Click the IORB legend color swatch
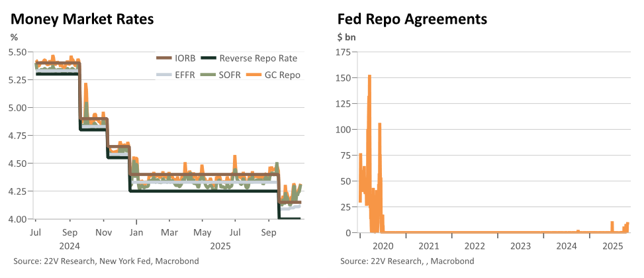Image resolution: width=644 pixels, height=278 pixels. [x=165, y=58]
